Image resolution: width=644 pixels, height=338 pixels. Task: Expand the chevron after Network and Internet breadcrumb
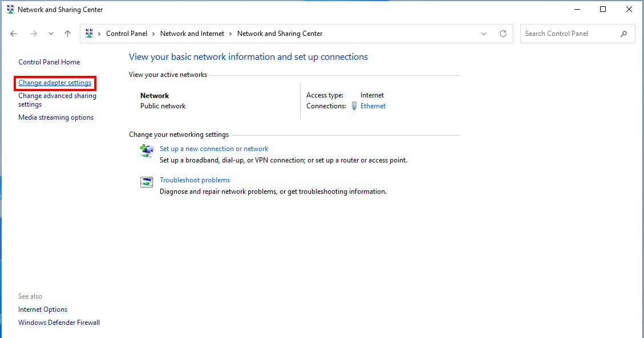tap(230, 34)
